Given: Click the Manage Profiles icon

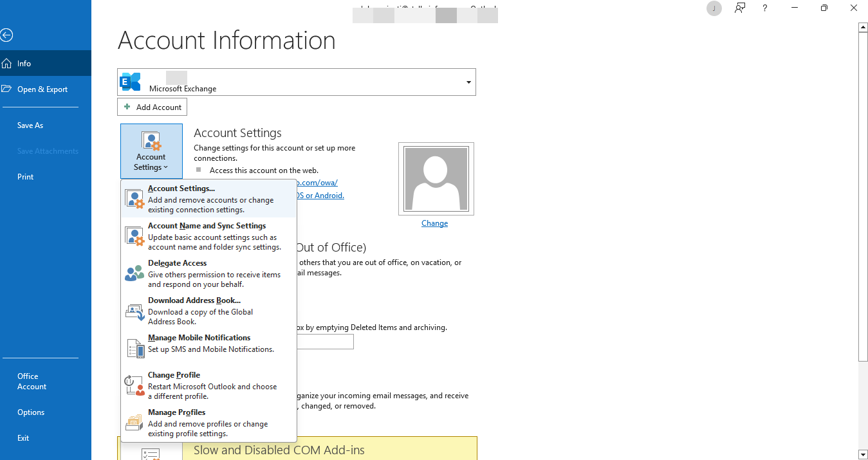Looking at the screenshot, I should pyautogui.click(x=134, y=423).
